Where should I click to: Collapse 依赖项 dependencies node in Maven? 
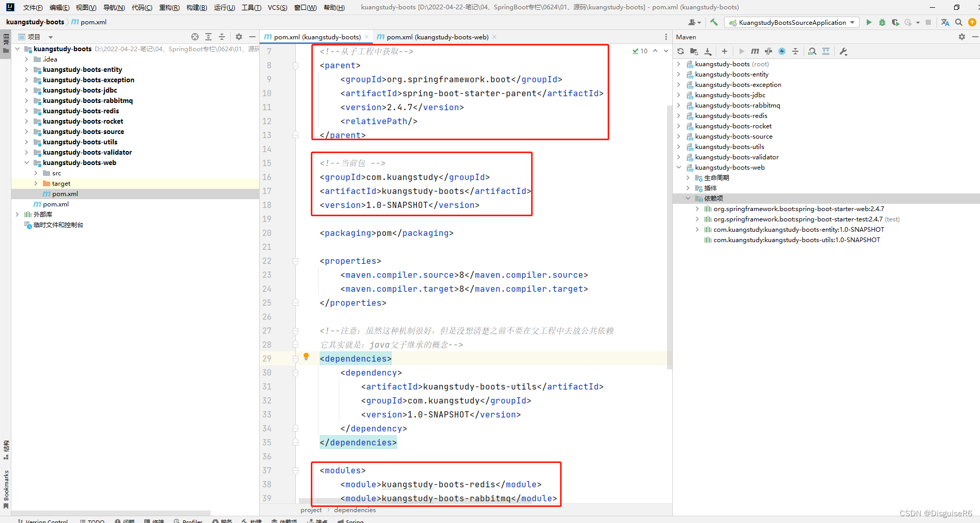688,198
